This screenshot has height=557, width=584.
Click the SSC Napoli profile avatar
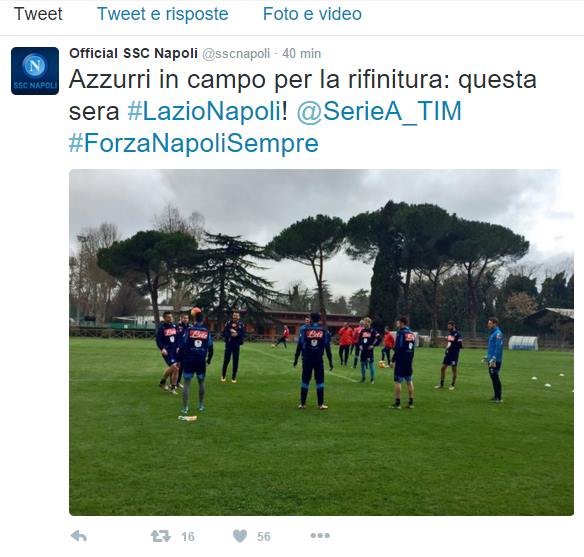pyautogui.click(x=35, y=71)
